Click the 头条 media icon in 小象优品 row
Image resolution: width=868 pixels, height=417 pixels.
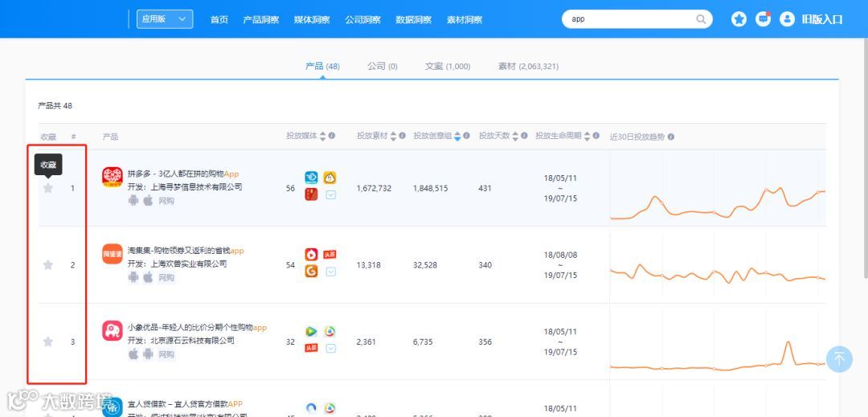[311, 349]
